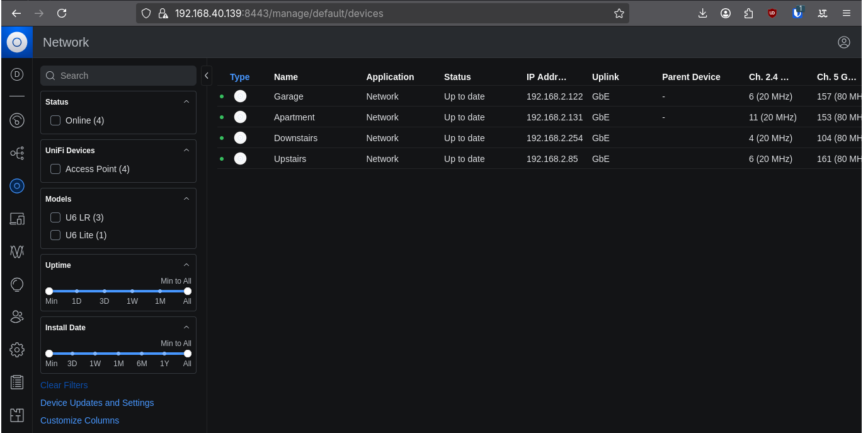Bookmark this page with the star icon
The width and height of the screenshot is (868, 433).
[619, 13]
